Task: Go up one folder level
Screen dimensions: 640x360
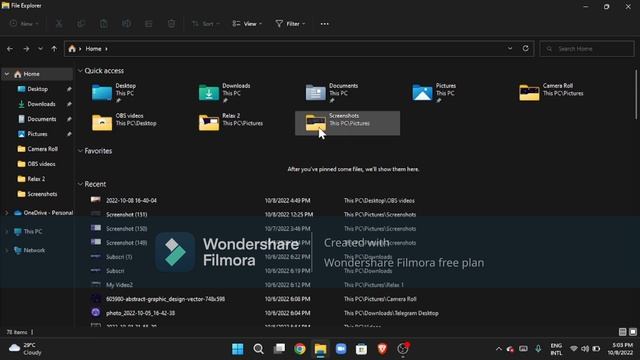Action: (54, 49)
